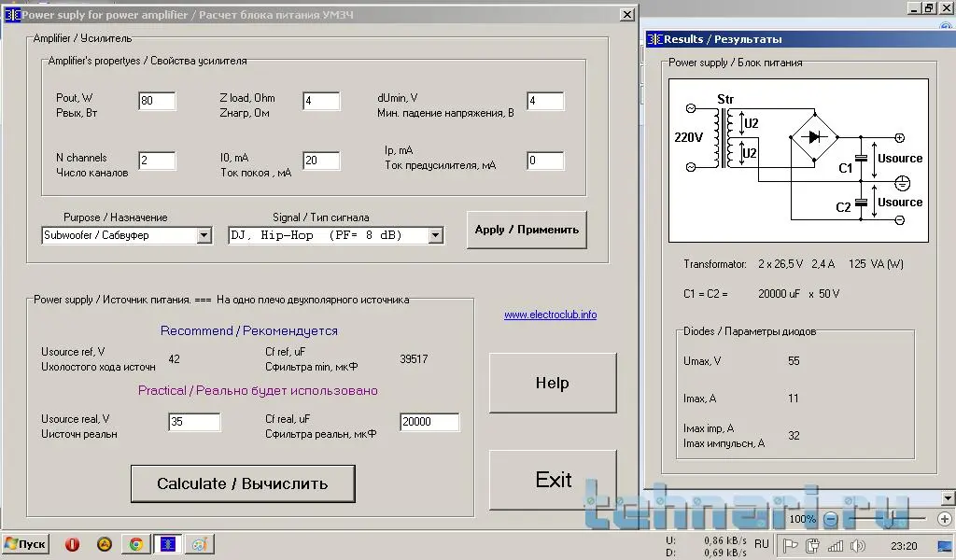Click the Ip, mA preamplifier current field
956x560 pixels.
point(545,161)
